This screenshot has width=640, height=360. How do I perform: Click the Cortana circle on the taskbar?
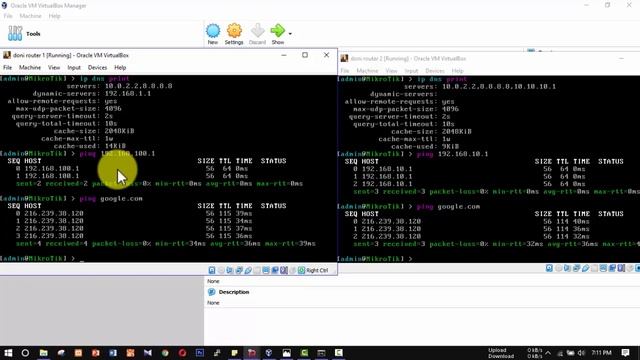tap(25, 353)
